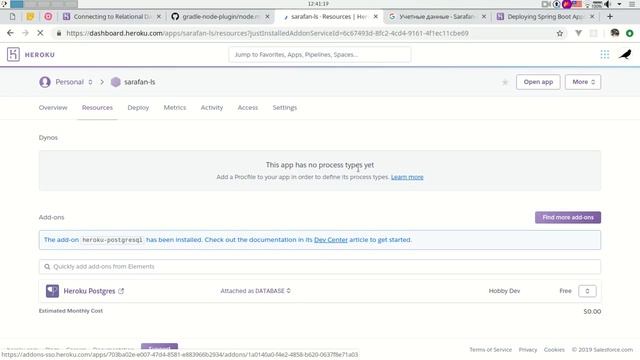Viewport: 640px width, 360px height.
Task: Go to the Deploy tab
Action: (x=138, y=108)
